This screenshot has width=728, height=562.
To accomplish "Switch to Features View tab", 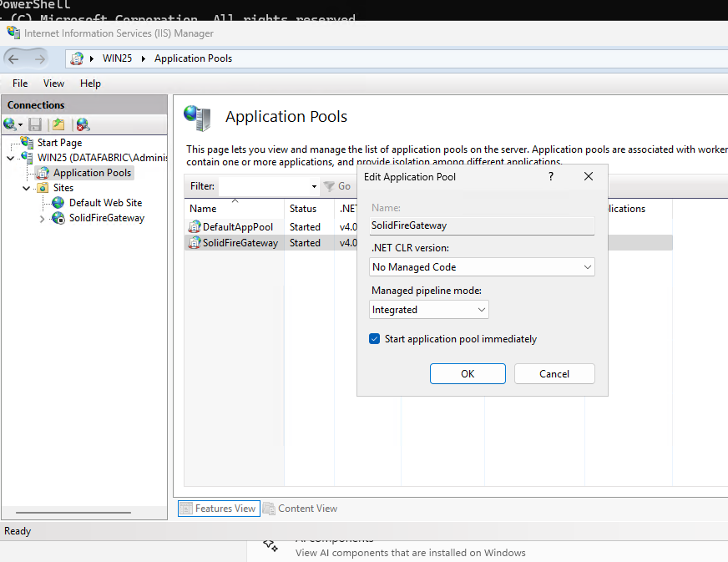I will pos(219,509).
